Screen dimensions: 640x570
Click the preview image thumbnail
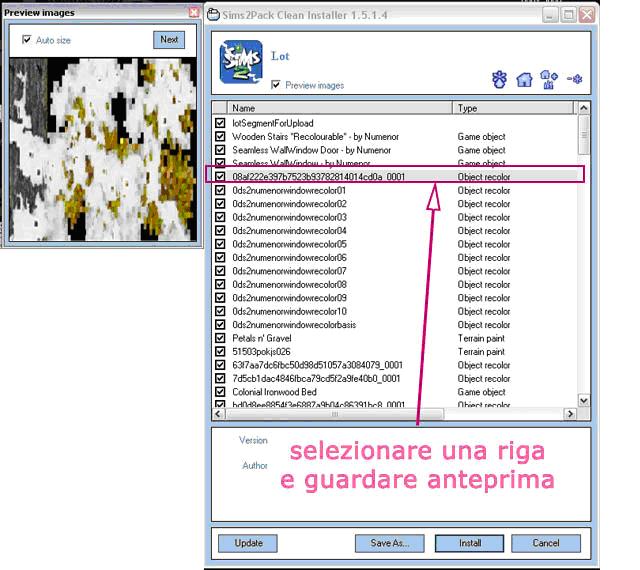point(103,149)
